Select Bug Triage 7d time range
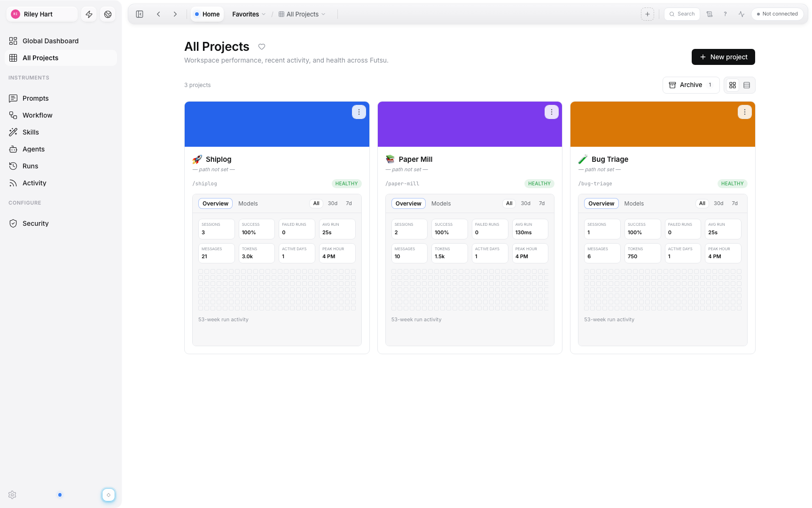This screenshot has width=812, height=508. click(x=734, y=204)
